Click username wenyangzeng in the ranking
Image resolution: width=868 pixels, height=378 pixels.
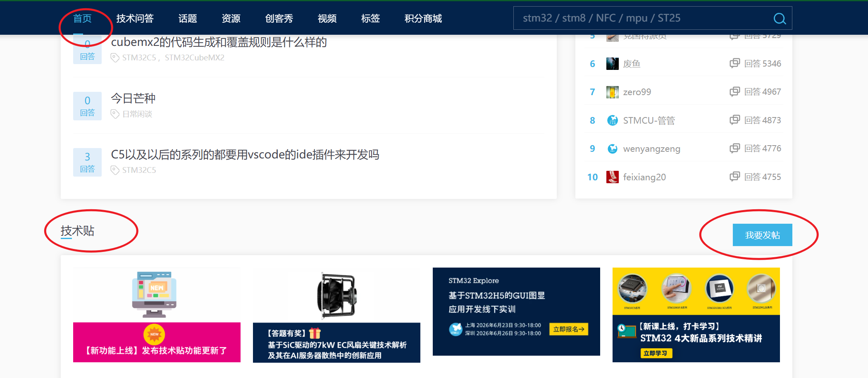pos(651,148)
